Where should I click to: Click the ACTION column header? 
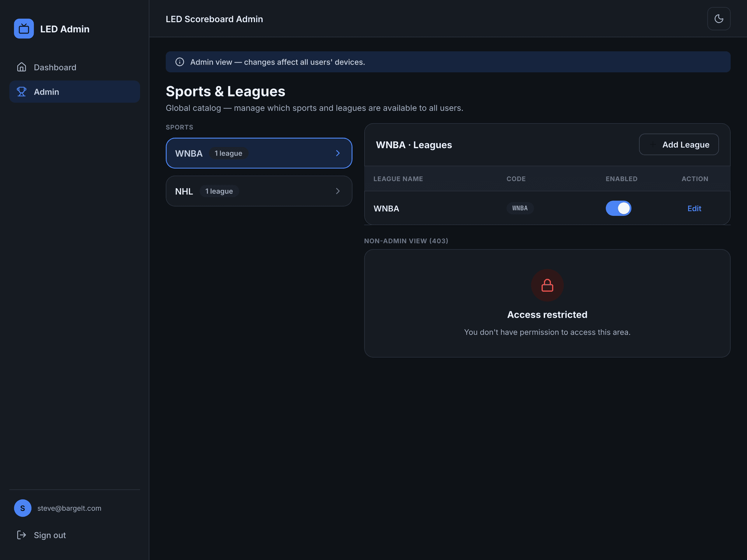(x=695, y=179)
